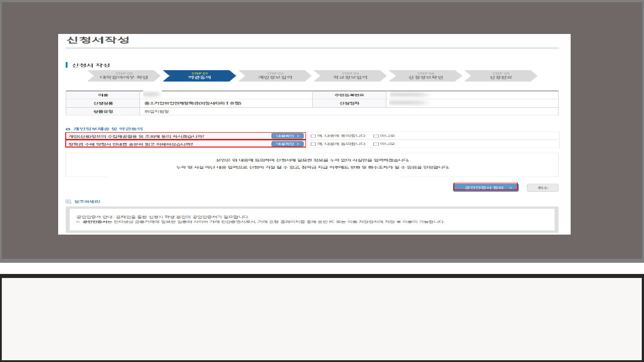Image resolution: width=644 pixels, height=362 pixels.
Task: Click the 신청상품 scholarship name text
Action: 192,103
